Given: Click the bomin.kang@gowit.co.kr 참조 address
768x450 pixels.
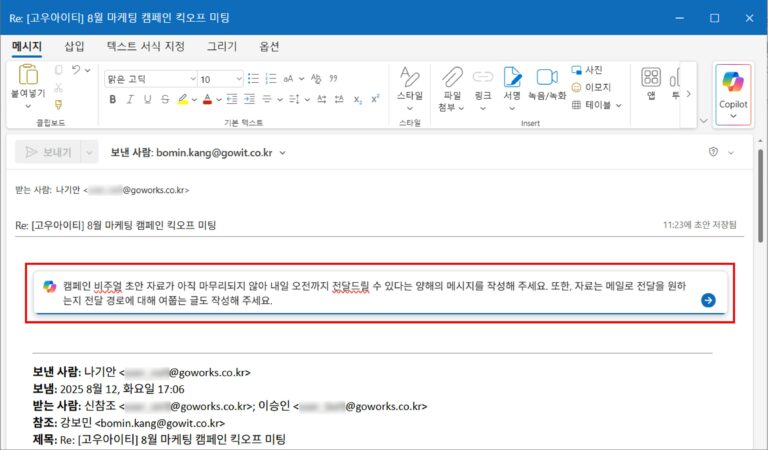Looking at the screenshot, I should click(160, 423).
